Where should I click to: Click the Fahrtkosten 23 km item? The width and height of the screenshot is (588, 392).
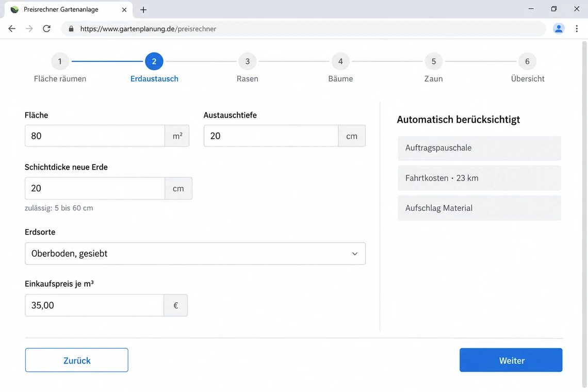479,178
